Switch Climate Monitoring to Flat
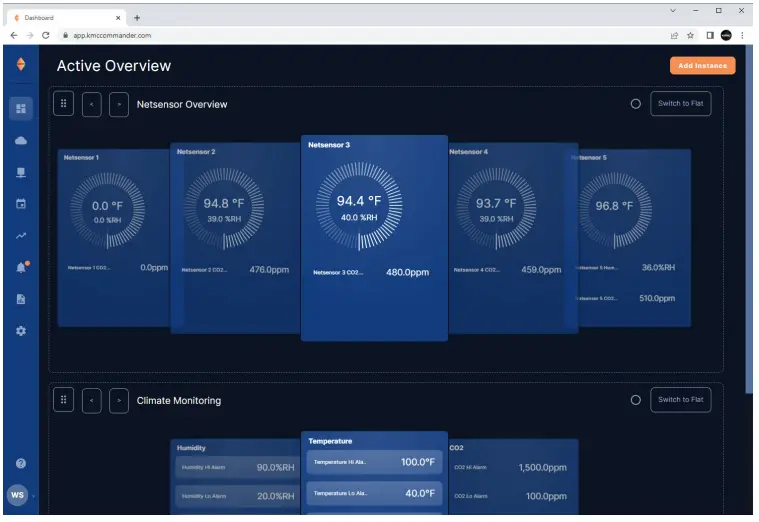The width and height of the screenshot is (759, 522). click(x=681, y=400)
